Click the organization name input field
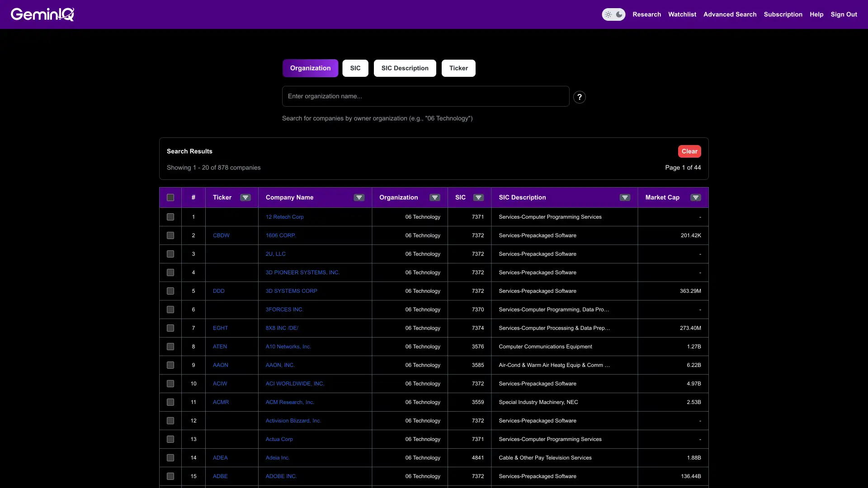868x488 pixels. pos(425,96)
